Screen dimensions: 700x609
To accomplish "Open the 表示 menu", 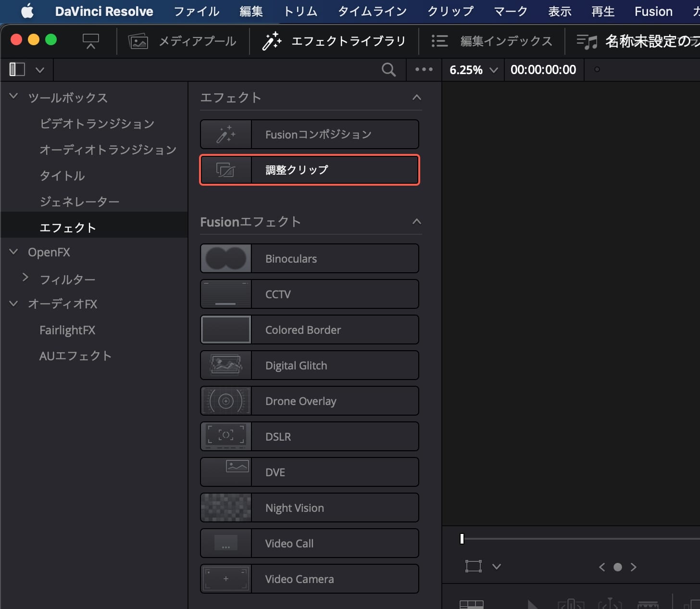I will click(560, 12).
